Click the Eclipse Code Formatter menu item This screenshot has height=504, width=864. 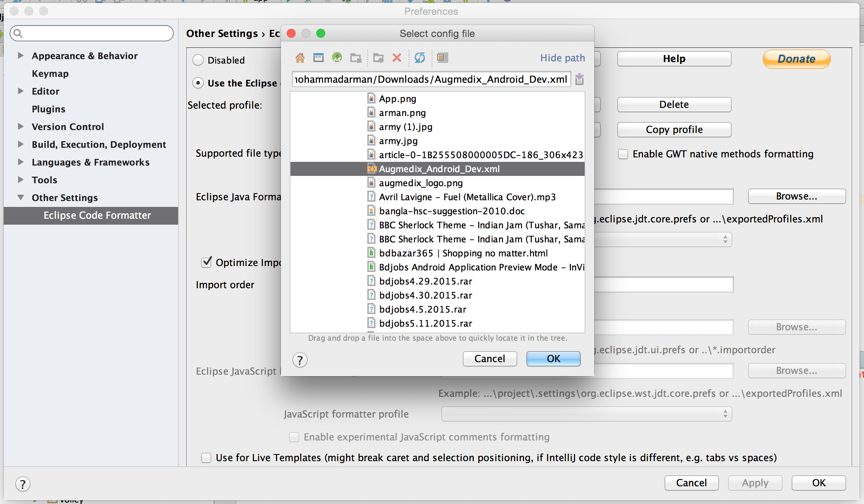97,215
